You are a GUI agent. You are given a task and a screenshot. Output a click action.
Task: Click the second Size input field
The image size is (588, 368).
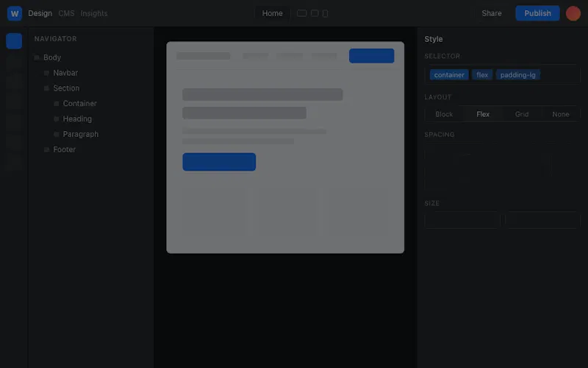[x=542, y=220]
